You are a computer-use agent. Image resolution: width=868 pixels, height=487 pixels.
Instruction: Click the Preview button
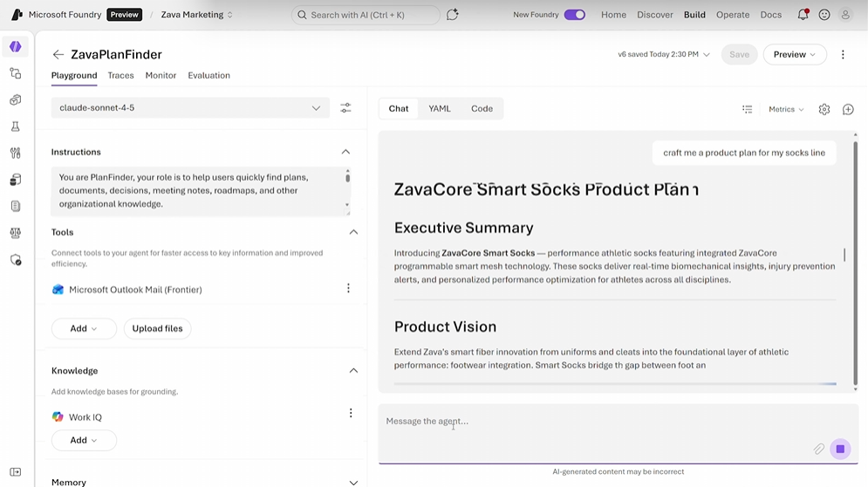(x=794, y=54)
